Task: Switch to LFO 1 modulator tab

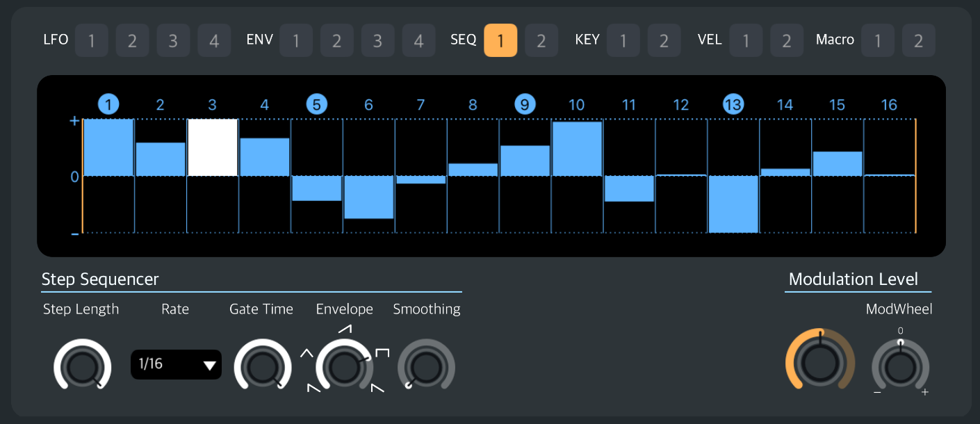Action: [91, 40]
